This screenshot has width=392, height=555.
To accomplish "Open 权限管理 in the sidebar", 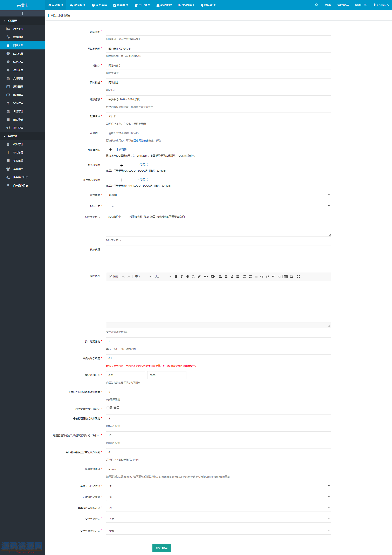I will point(22,144).
